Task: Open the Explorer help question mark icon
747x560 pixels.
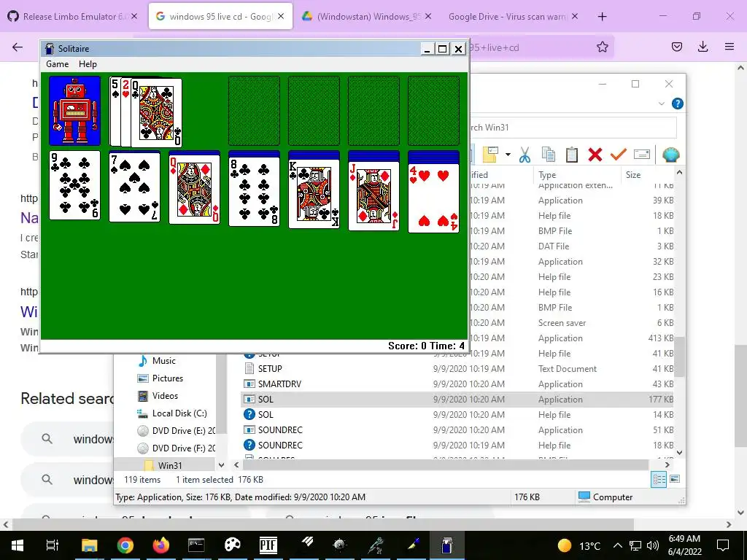Action: [x=677, y=104]
